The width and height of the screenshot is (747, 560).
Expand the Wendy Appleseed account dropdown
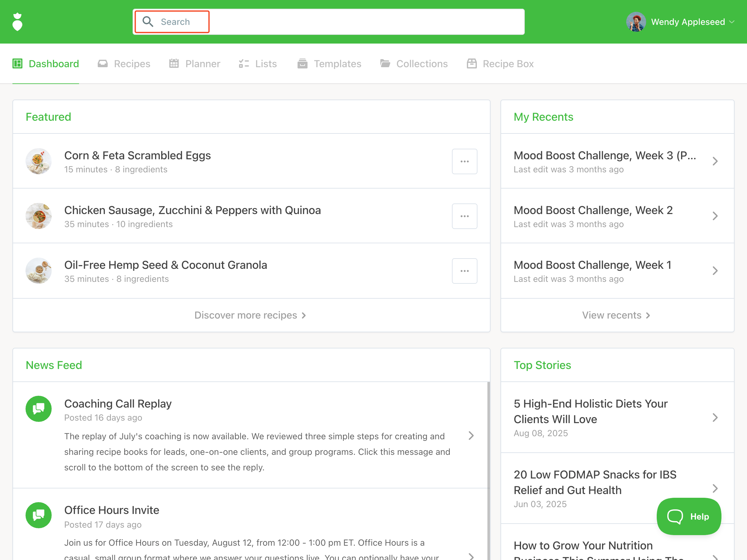[732, 22]
